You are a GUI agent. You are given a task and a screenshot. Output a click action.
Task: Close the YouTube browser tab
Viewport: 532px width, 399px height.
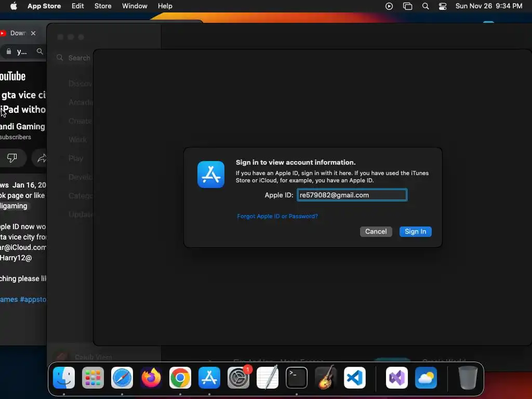click(x=33, y=33)
